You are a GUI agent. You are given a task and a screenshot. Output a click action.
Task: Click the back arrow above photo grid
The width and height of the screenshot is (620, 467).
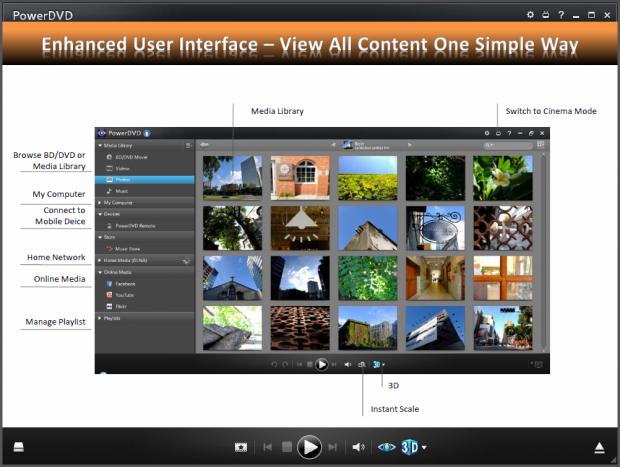click(x=205, y=145)
